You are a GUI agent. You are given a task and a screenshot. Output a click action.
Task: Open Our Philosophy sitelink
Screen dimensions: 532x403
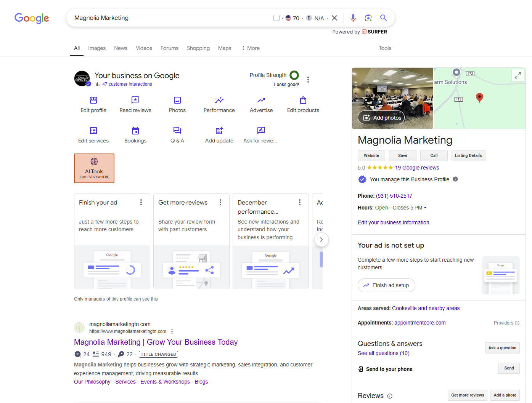tap(92, 382)
